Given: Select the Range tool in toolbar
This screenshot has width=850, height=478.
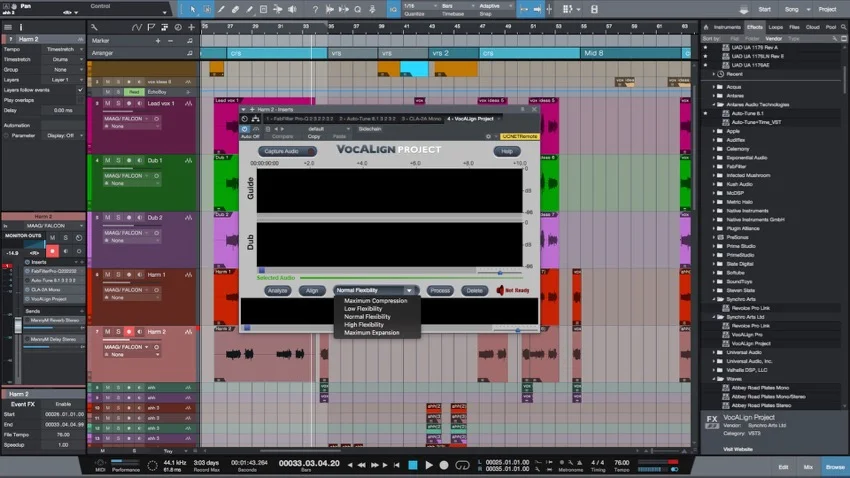Looking at the screenshot, I should click(207, 9).
